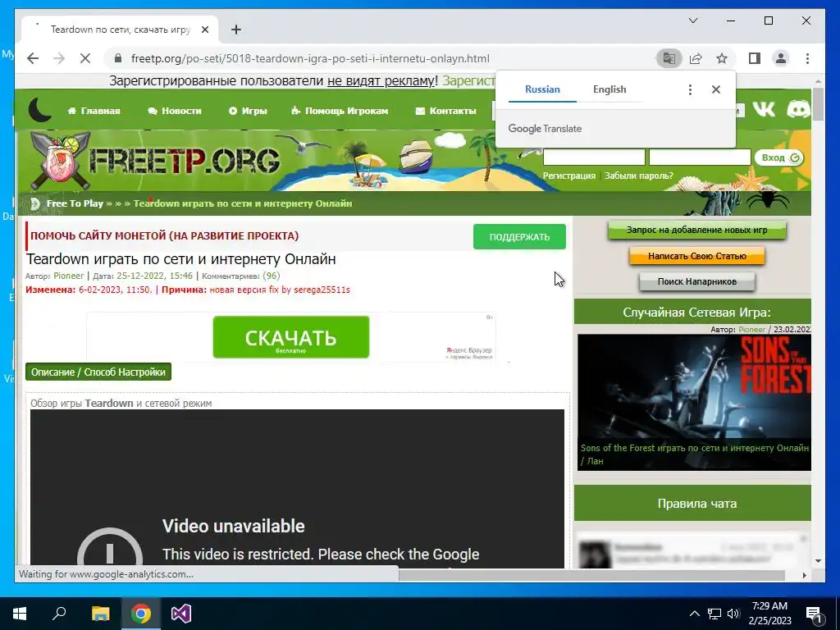Image resolution: width=840 pixels, height=630 pixels.
Task: Click the Вход login button
Action: [779, 157]
